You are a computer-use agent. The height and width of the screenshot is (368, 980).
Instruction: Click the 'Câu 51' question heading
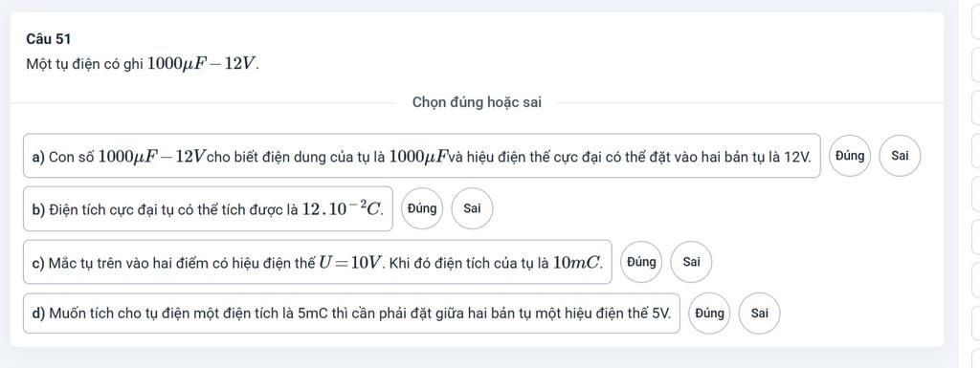coord(49,38)
